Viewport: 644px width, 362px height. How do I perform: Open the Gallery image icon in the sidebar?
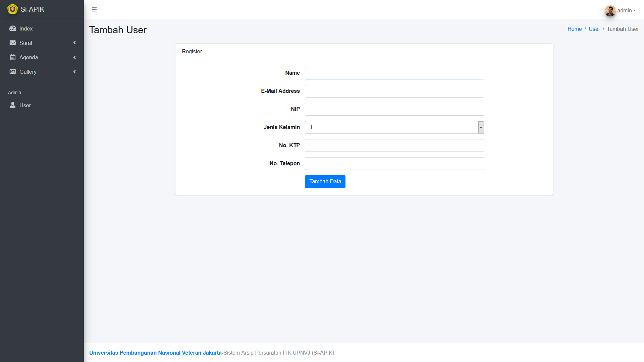click(x=13, y=72)
